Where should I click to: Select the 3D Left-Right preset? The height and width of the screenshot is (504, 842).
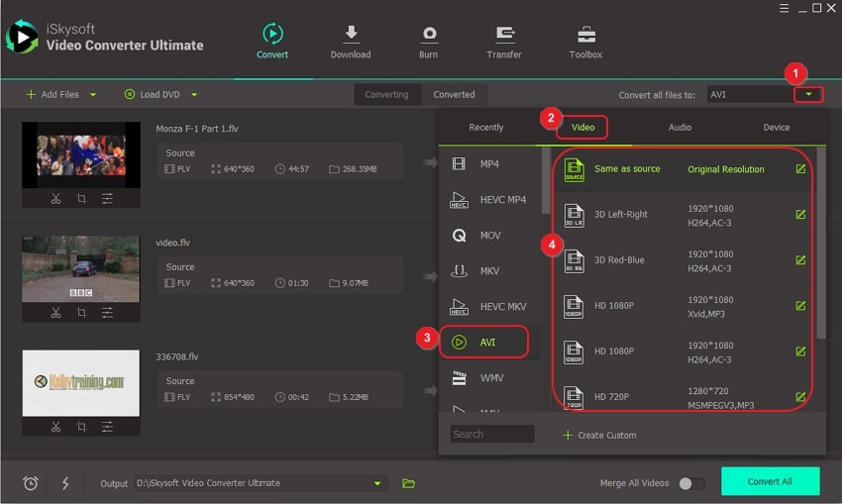point(684,215)
